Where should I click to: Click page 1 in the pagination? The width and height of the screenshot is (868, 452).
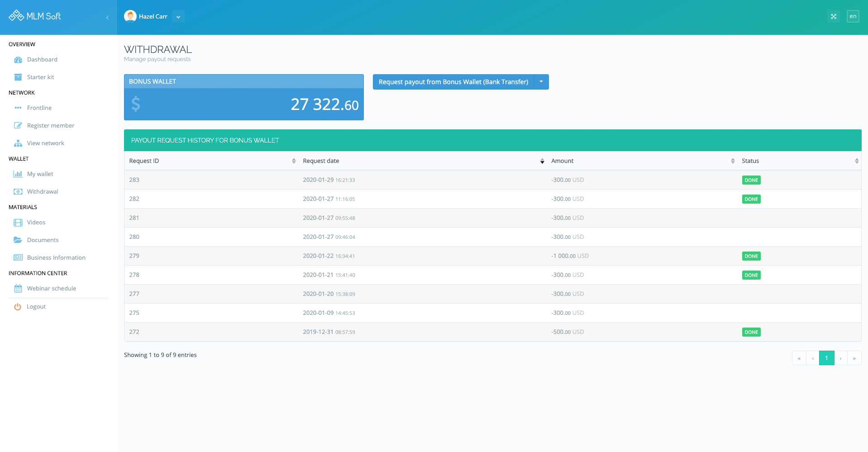(826, 358)
